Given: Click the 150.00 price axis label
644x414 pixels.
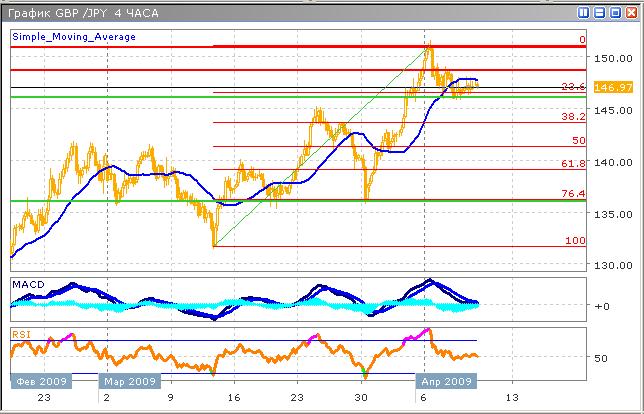Looking at the screenshot, I should click(609, 58).
